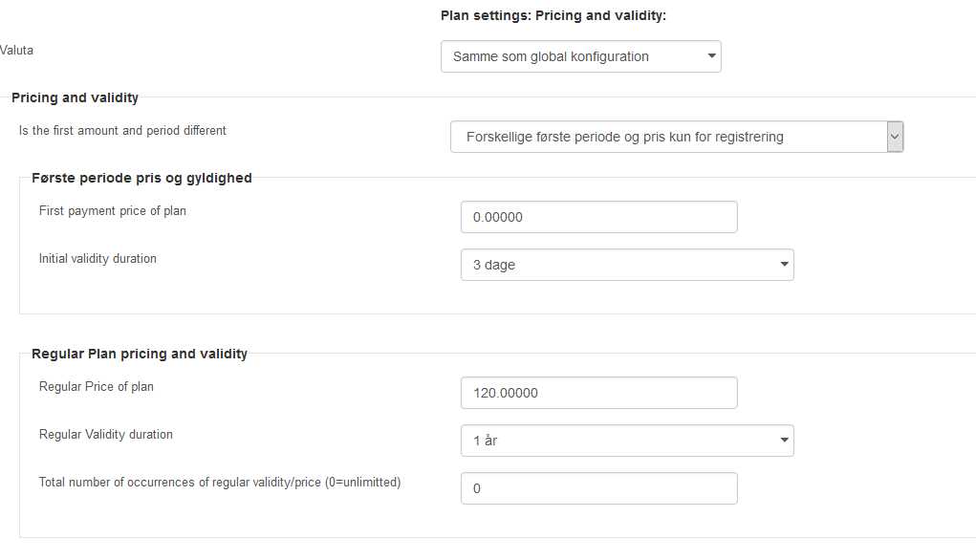
Task: Click the chevron button on the "Forskellige første periode" select
Action: [x=895, y=137]
